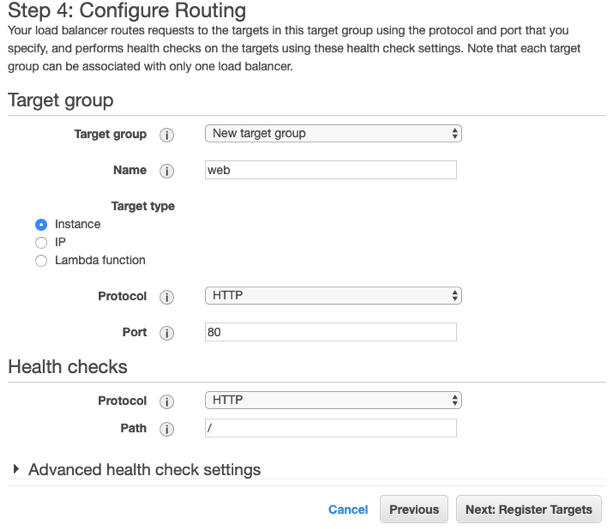Click the Target type label
The width and height of the screenshot is (612, 529).
click(143, 206)
